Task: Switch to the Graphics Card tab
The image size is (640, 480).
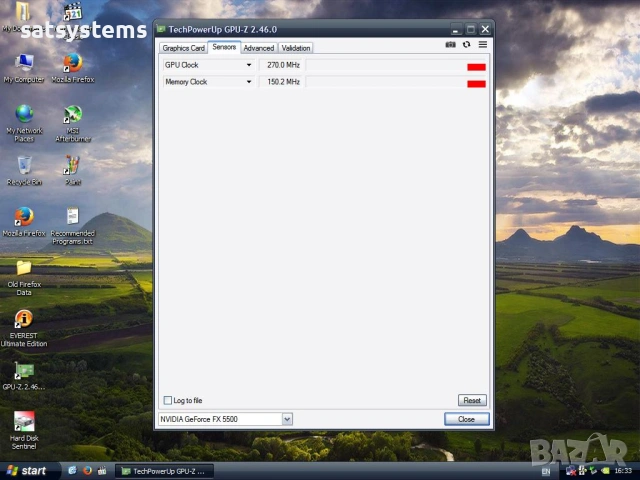Action: [183, 48]
